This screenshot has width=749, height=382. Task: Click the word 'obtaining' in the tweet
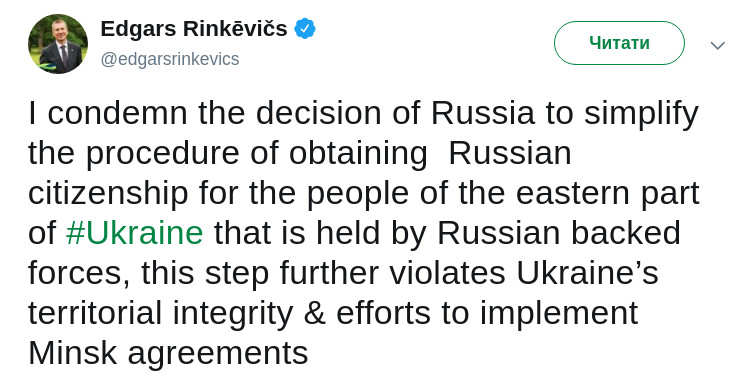[358, 154]
